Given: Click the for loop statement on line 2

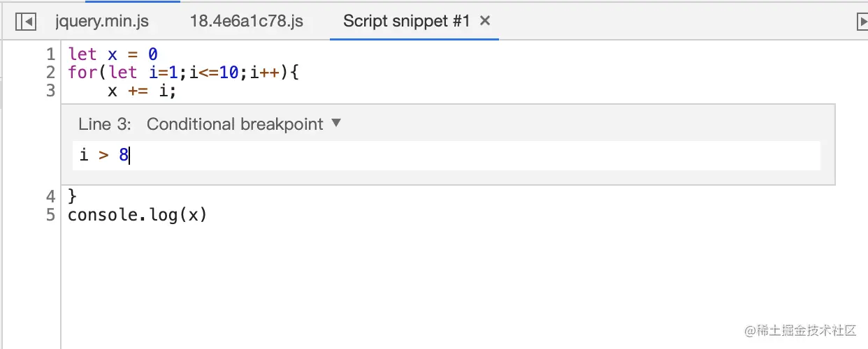Looking at the screenshot, I should (x=183, y=73).
